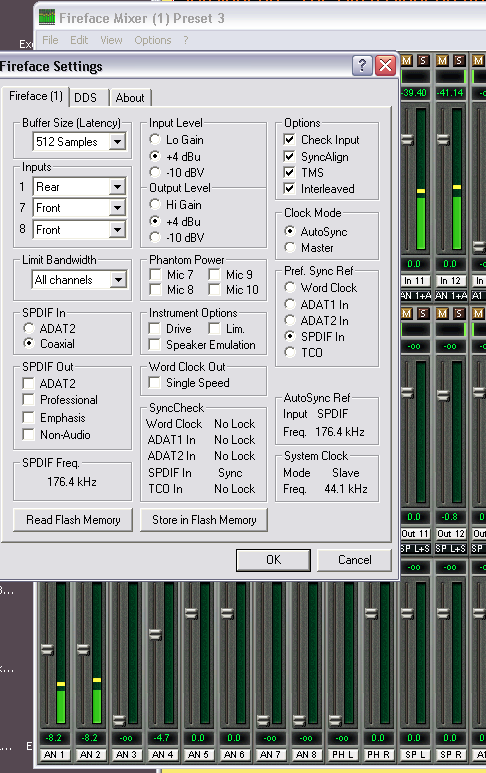
Task: Click the Fireface Mixer title bar icon
Action: pyautogui.click(x=47, y=18)
